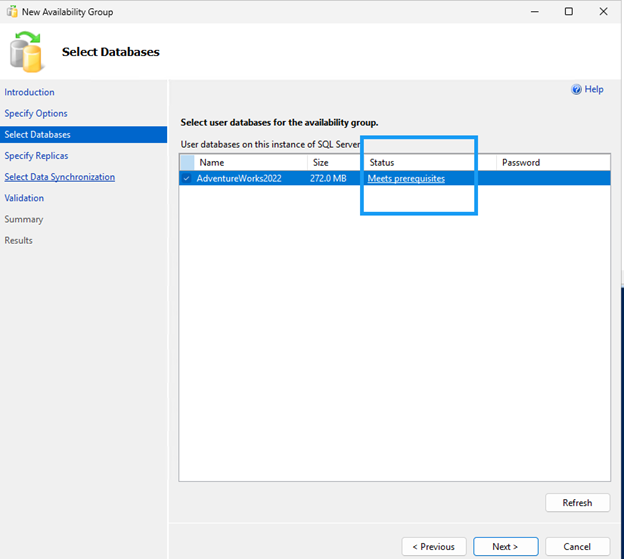This screenshot has height=559, width=624.
Task: Select the AdventureWorks2022 database name
Action: (239, 178)
